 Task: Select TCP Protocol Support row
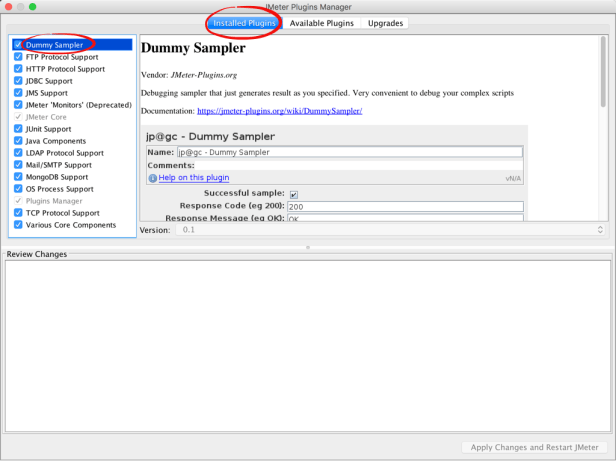[72, 213]
